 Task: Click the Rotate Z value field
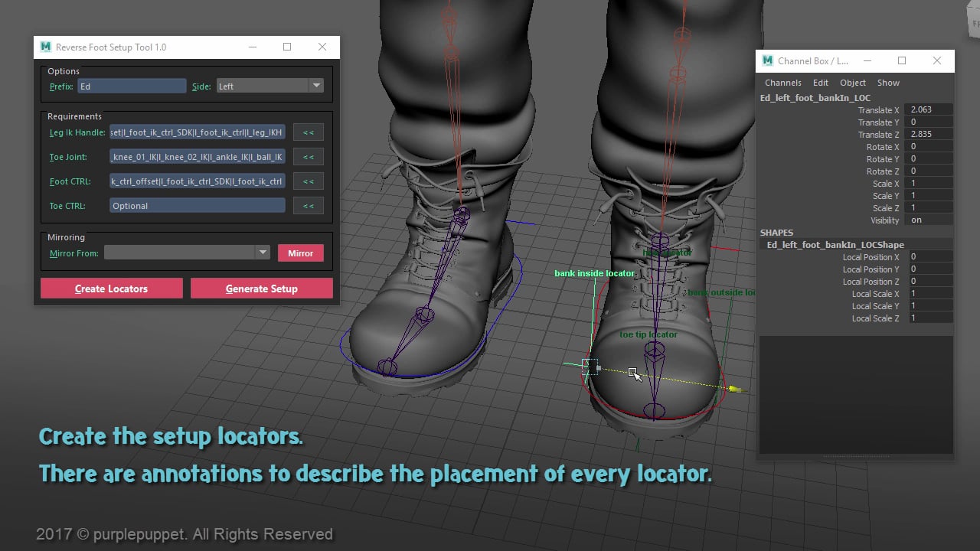(x=928, y=171)
